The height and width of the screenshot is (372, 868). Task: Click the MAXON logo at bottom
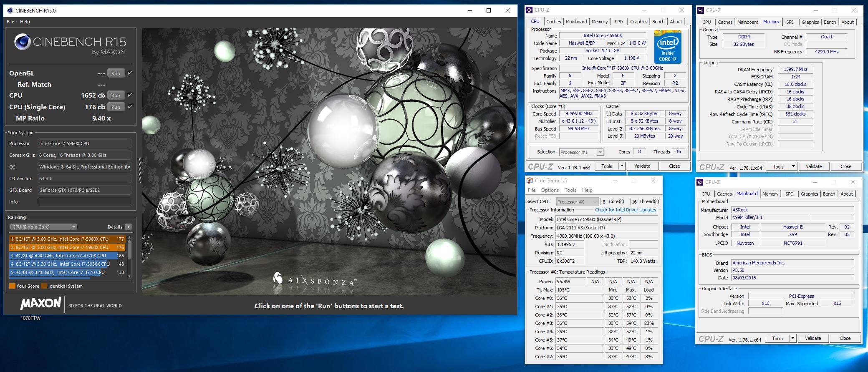click(40, 304)
